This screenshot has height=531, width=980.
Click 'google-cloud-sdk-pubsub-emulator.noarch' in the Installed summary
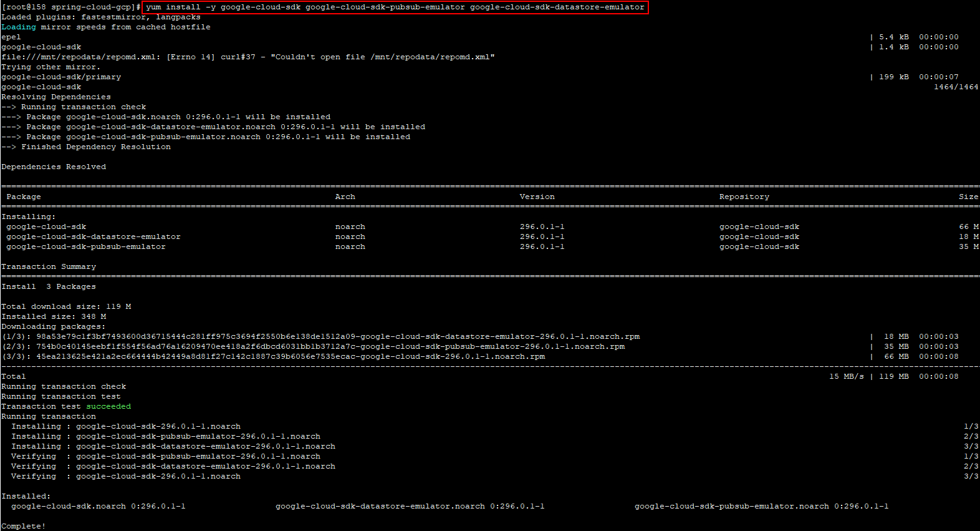732,507
